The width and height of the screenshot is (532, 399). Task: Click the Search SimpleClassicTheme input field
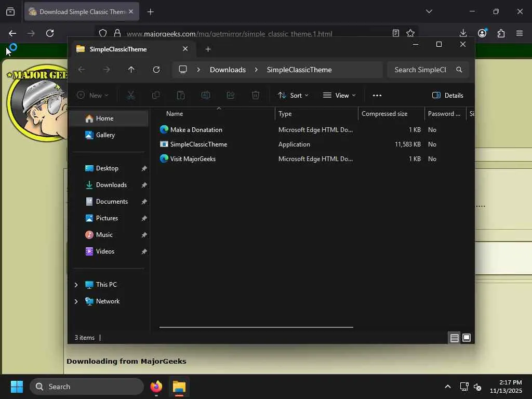(x=428, y=70)
